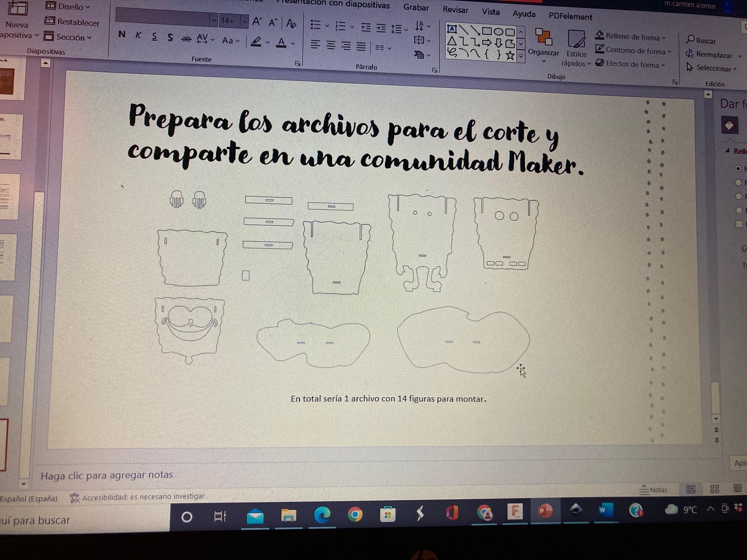This screenshot has height=560, width=747.
Task: Select the third fill radio button in format pane
Action: tap(739, 196)
